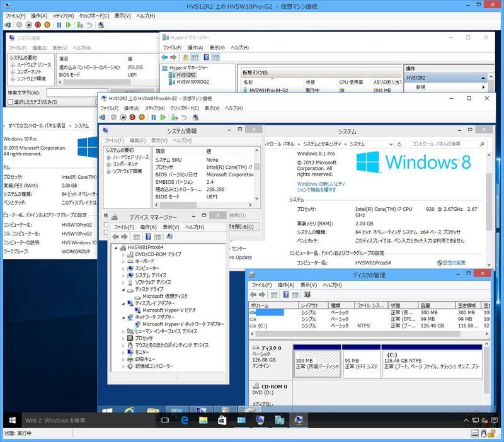Image resolution: width=504 pixels, height=442 pixels.
Task: Refresh the Windows 8.1 System control panel
Action: point(399,144)
